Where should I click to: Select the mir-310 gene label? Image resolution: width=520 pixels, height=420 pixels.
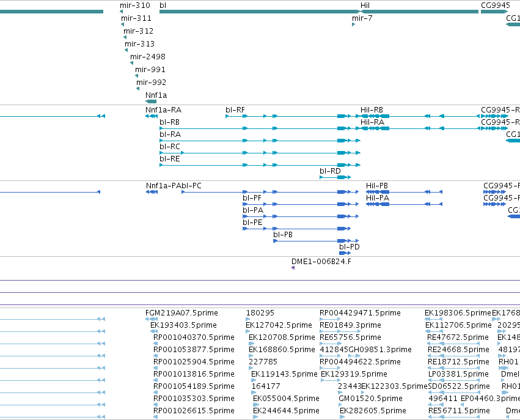pyautogui.click(x=135, y=6)
